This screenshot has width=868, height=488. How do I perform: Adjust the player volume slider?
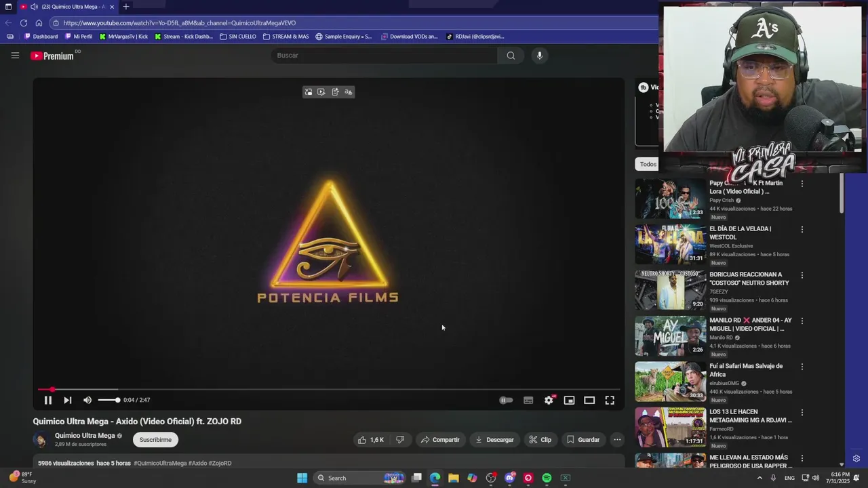point(108,401)
